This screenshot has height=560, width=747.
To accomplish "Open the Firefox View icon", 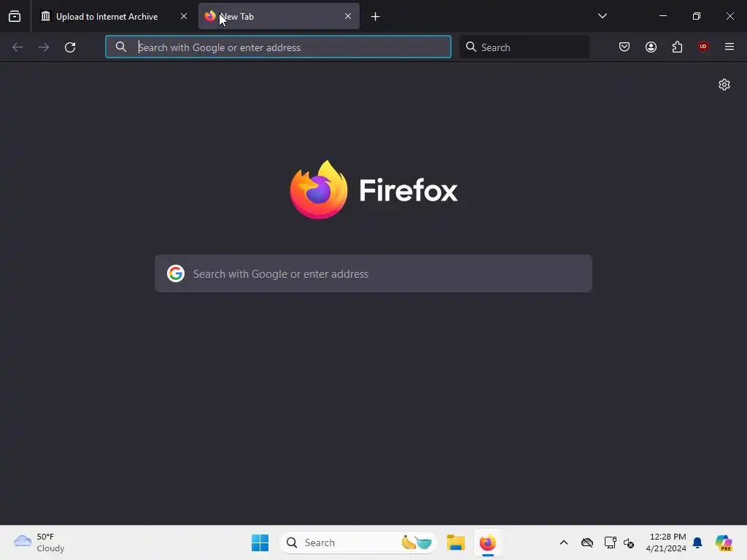I will (x=15, y=16).
